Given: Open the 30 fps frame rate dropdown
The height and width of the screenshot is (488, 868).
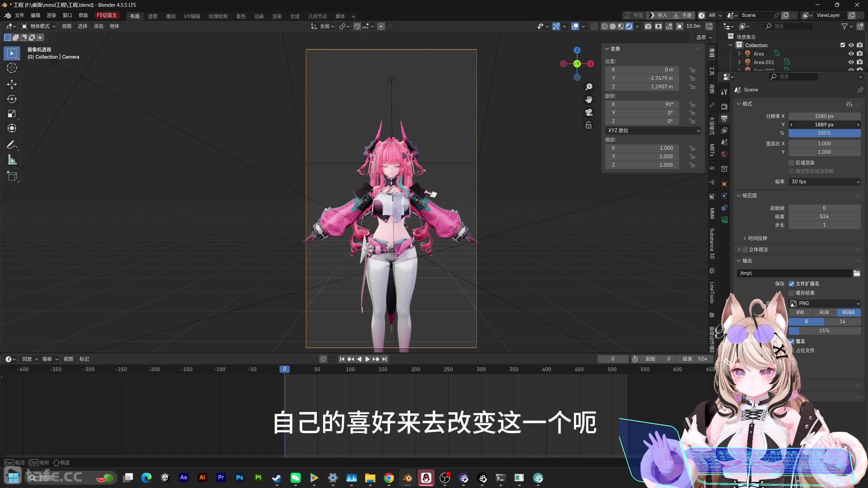Looking at the screenshot, I should pyautogui.click(x=825, y=182).
